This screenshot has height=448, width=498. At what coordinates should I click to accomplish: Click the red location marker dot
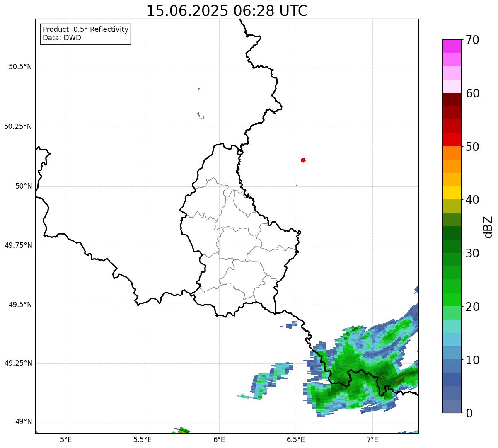[303, 160]
